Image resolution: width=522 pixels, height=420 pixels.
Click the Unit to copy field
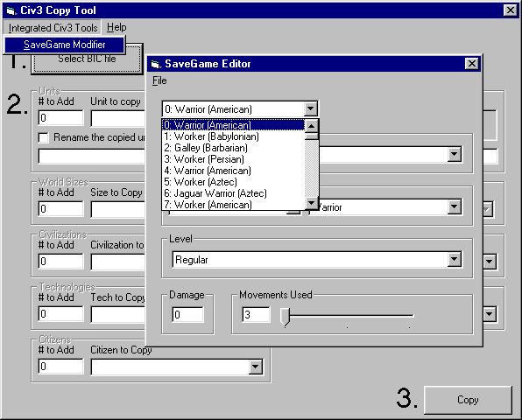coord(118,118)
